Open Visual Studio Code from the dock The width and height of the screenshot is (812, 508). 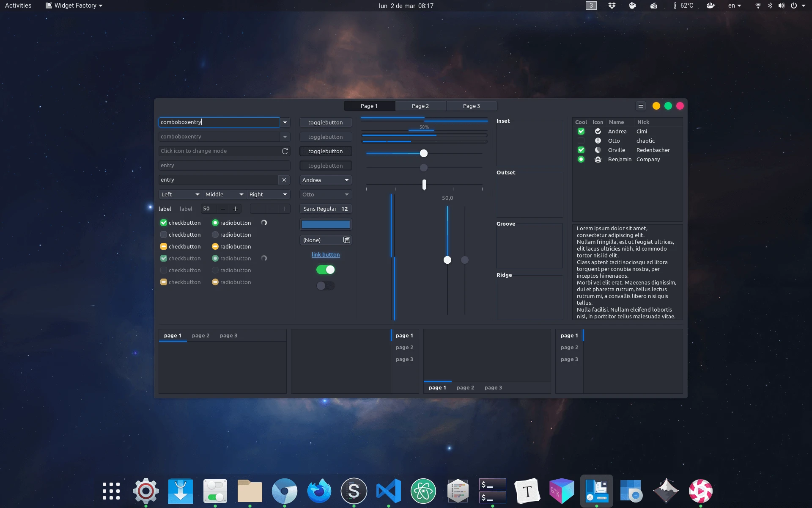(388, 491)
